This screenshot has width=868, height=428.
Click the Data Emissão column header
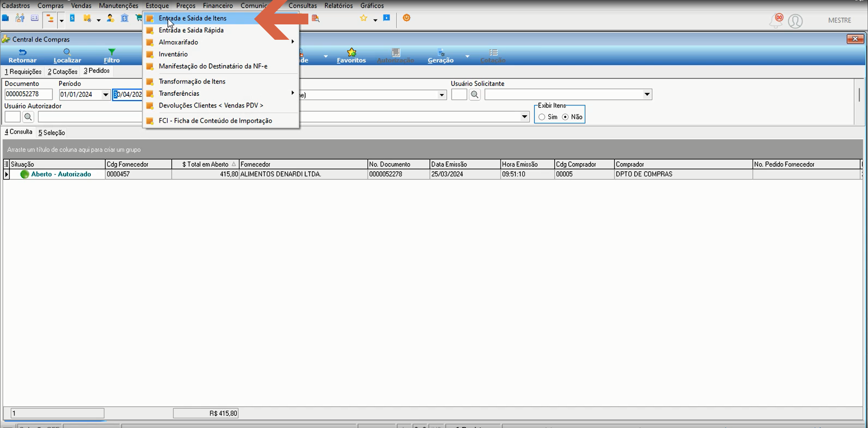(465, 165)
